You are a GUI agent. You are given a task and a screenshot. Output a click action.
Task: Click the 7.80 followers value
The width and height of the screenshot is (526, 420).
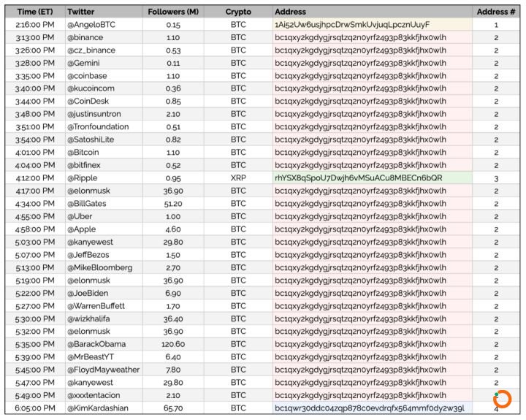pyautogui.click(x=173, y=370)
